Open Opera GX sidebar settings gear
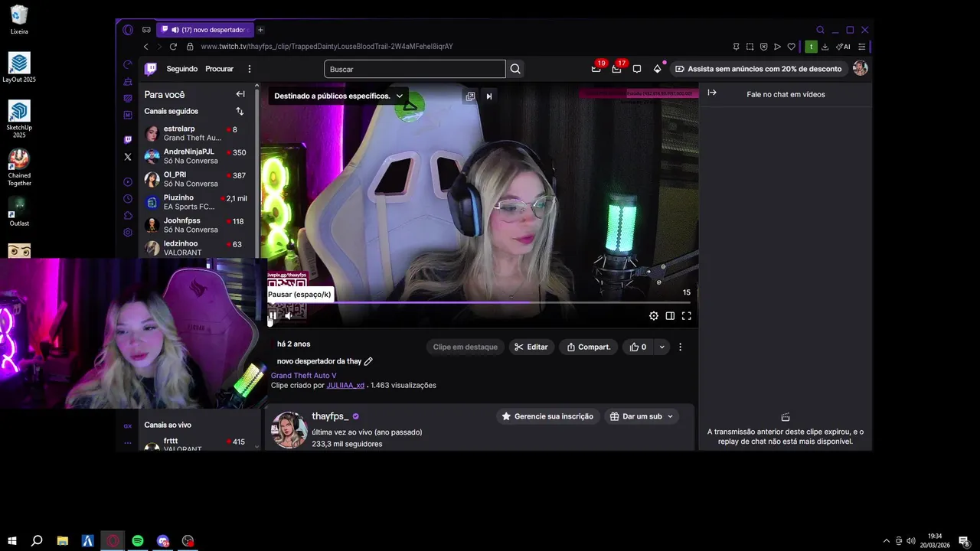The width and height of the screenshot is (980, 551). tap(128, 233)
